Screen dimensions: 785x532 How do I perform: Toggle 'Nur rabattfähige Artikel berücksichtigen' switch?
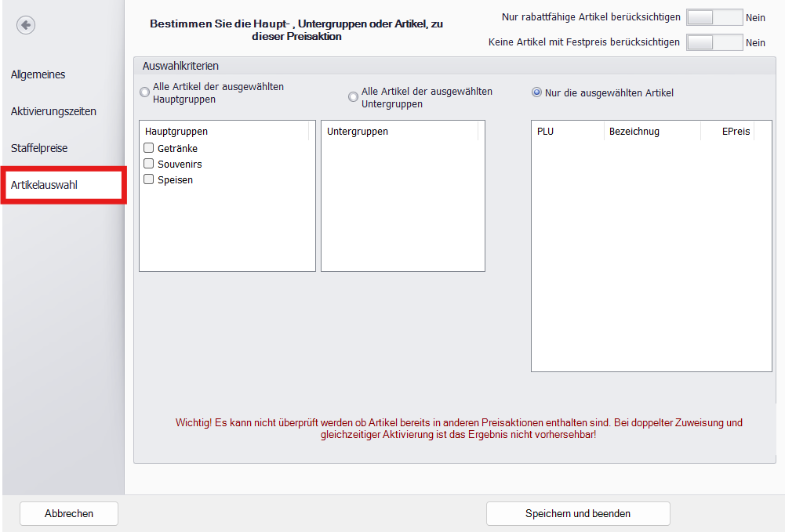click(x=714, y=17)
